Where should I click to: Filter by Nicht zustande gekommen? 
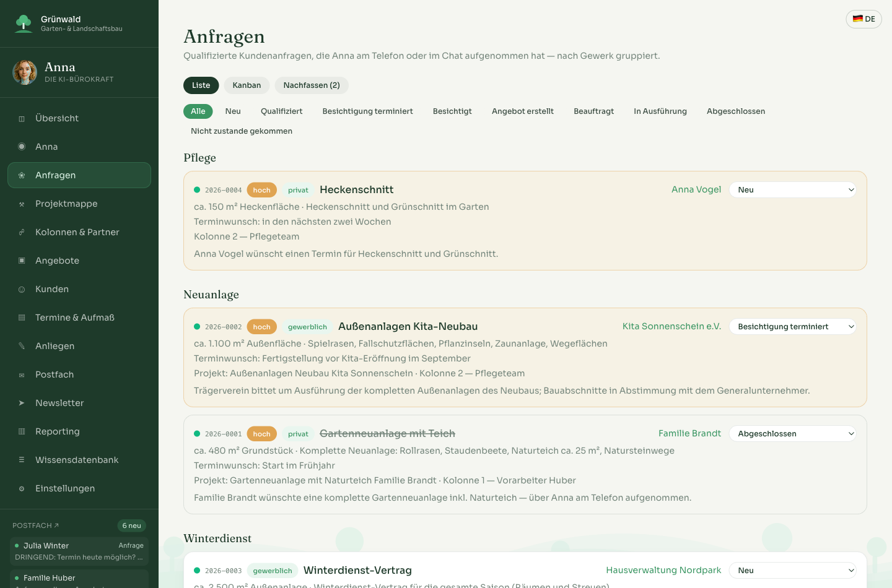pyautogui.click(x=242, y=131)
